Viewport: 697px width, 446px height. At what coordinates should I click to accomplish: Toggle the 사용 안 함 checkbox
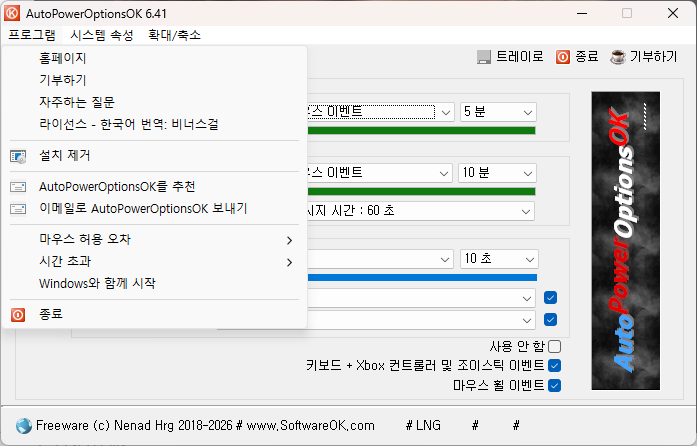click(x=554, y=346)
